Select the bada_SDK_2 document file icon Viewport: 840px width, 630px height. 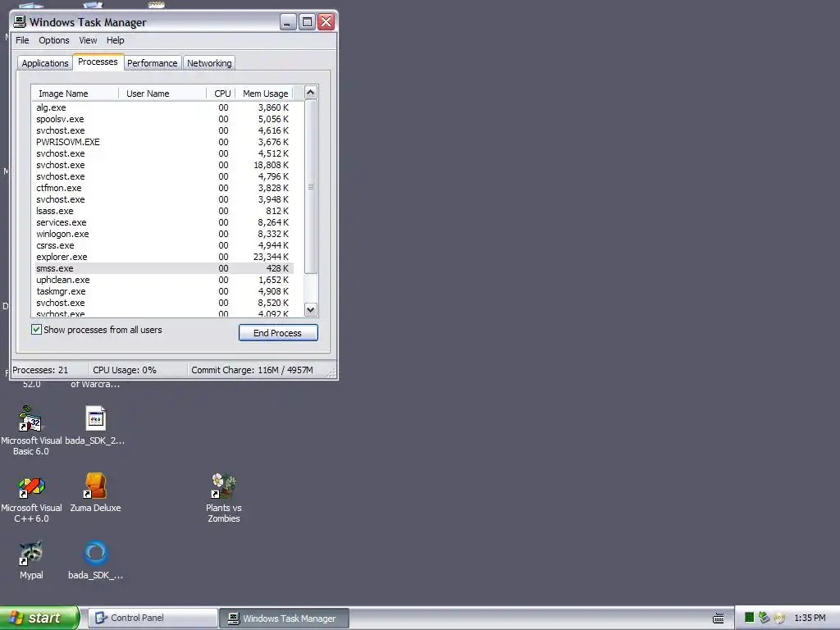95,418
